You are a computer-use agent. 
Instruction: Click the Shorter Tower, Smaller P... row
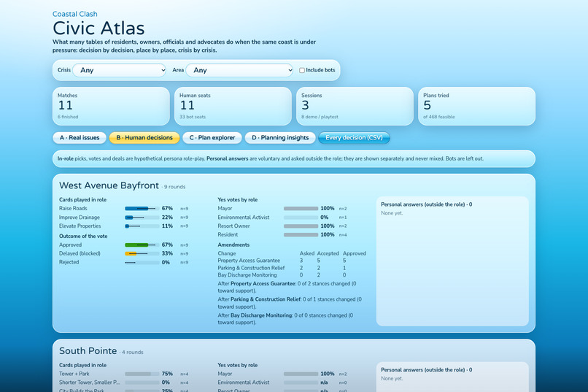pyautogui.click(x=124, y=383)
